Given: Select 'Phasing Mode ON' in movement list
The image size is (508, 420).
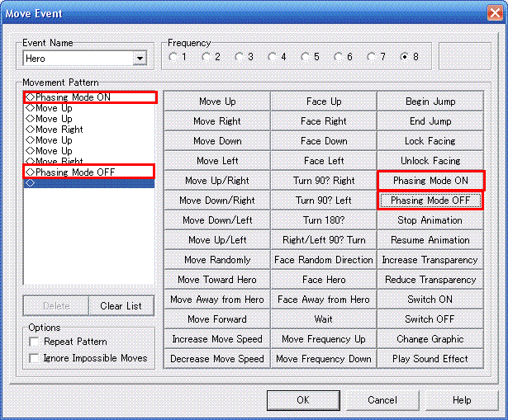Looking at the screenshot, I should pos(73,97).
